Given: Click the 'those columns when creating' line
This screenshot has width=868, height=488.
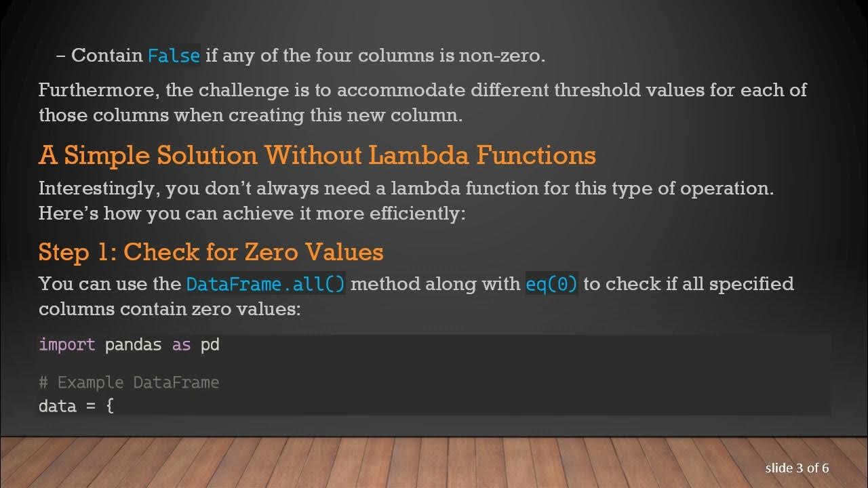Looking at the screenshot, I should point(250,115).
